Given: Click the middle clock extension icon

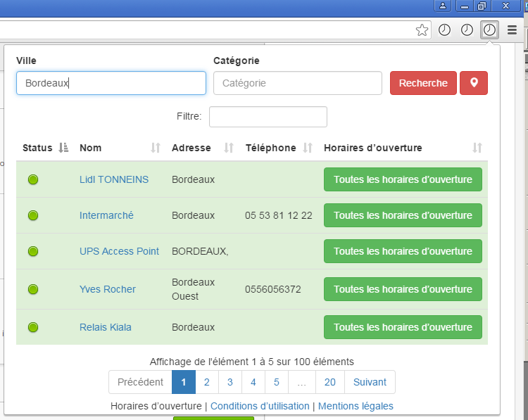Looking at the screenshot, I should (467, 30).
